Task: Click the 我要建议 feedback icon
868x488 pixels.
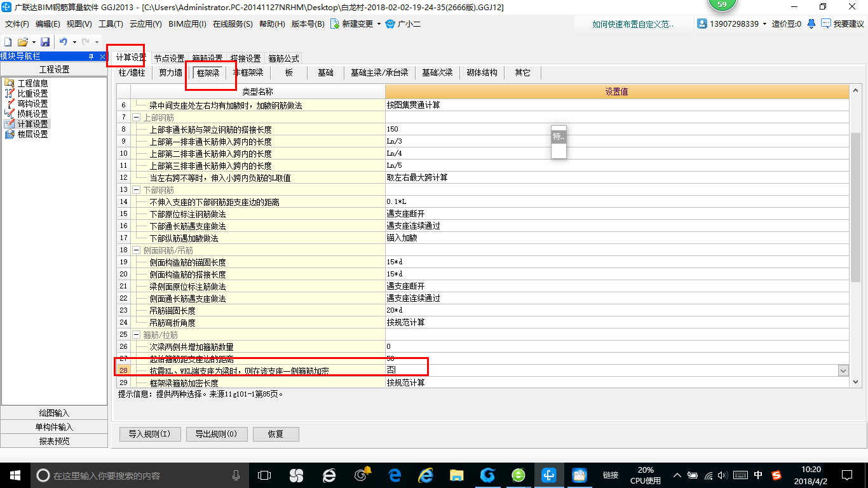Action: (x=826, y=24)
